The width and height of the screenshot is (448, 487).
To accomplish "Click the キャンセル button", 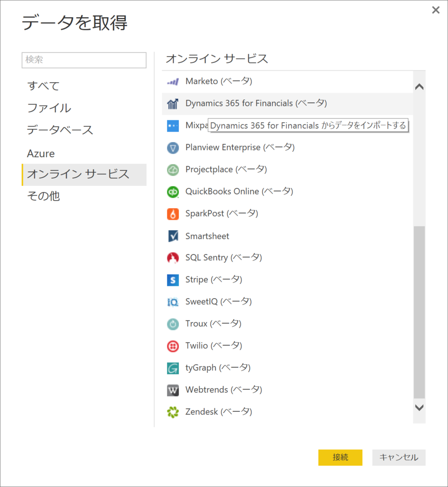I will point(399,457).
